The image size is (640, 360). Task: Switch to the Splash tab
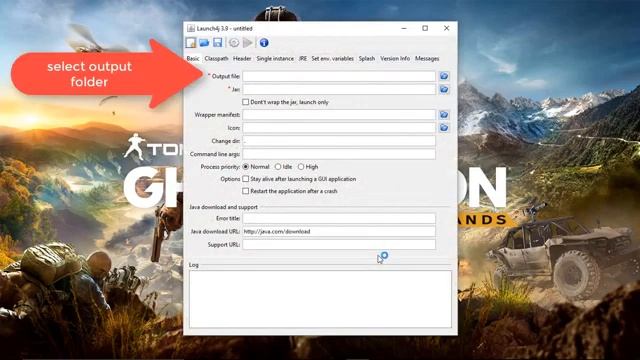point(367,58)
